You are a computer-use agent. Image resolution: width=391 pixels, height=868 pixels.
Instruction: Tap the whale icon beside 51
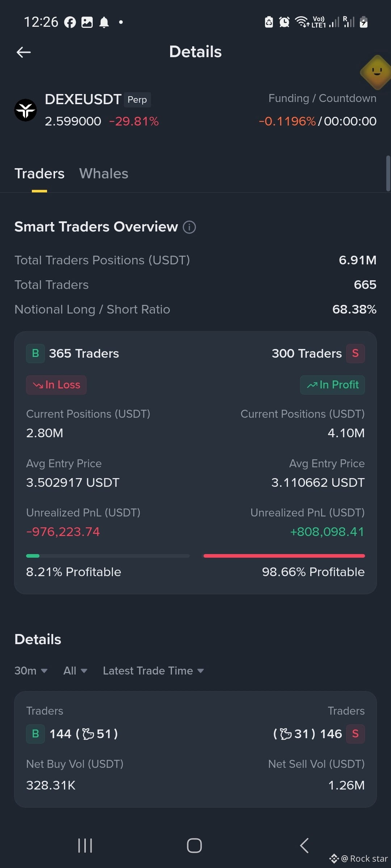coord(88,734)
